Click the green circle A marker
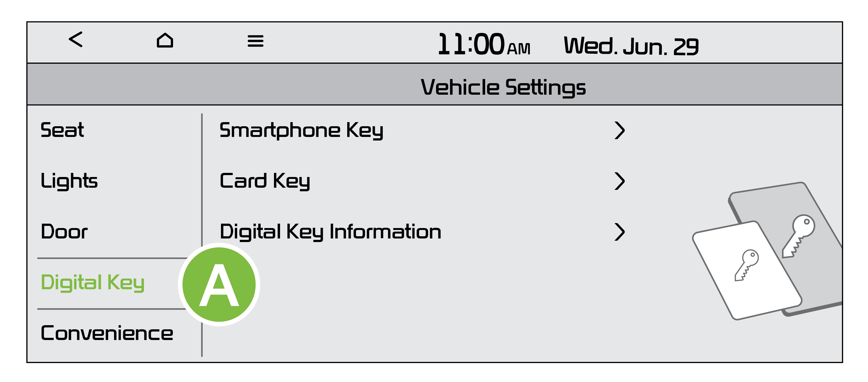Viewport: 868px width, 382px height. click(219, 284)
